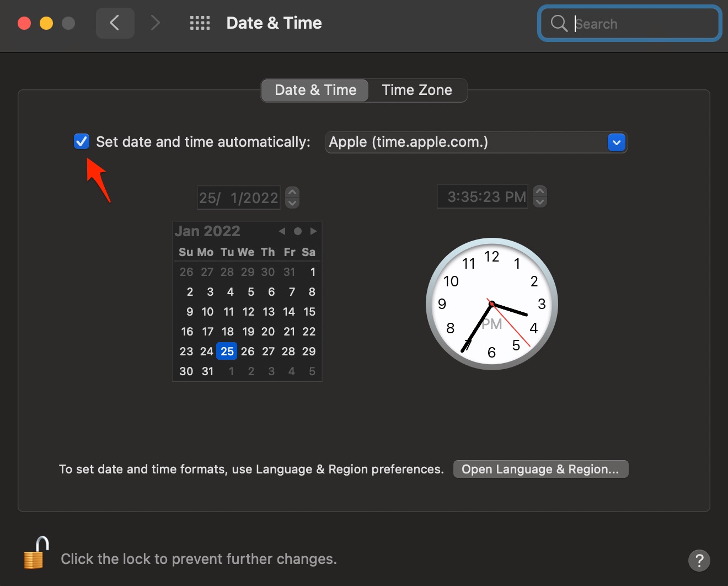This screenshot has height=586, width=728.
Task: Select January 15 on the calendar
Action: (309, 311)
